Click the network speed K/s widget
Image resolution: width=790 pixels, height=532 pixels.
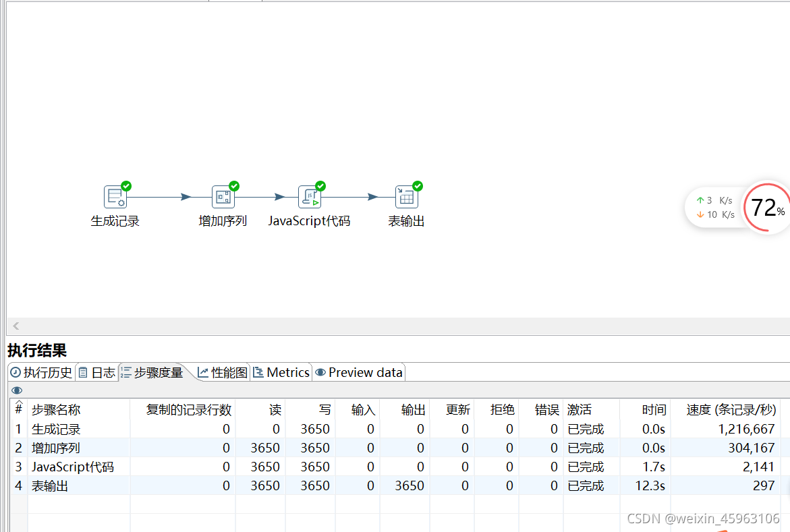click(715, 208)
